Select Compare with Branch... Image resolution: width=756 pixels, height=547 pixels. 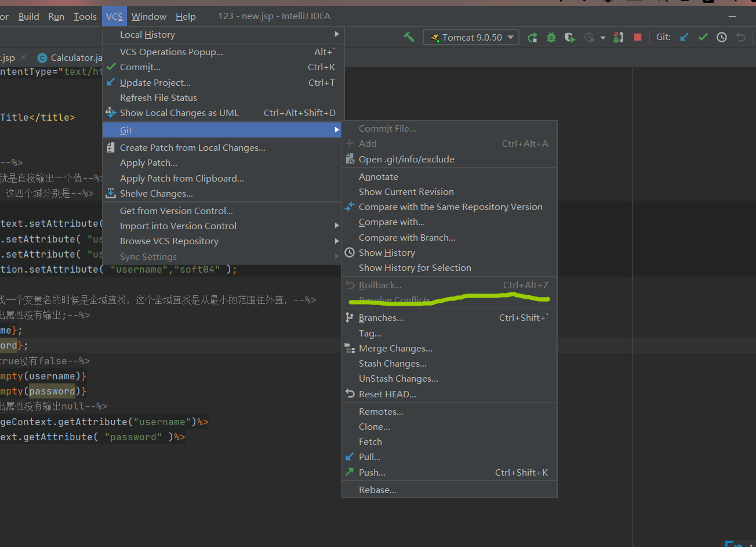click(x=449, y=237)
